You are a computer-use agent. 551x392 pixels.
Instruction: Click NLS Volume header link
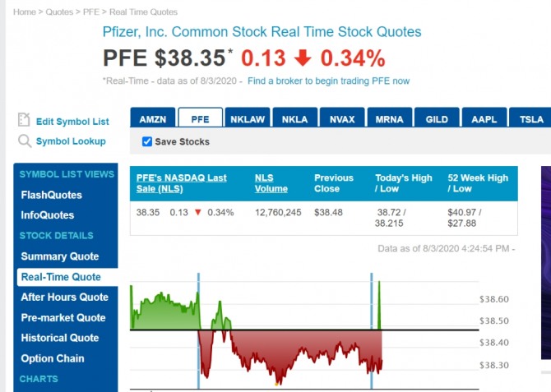271,182
